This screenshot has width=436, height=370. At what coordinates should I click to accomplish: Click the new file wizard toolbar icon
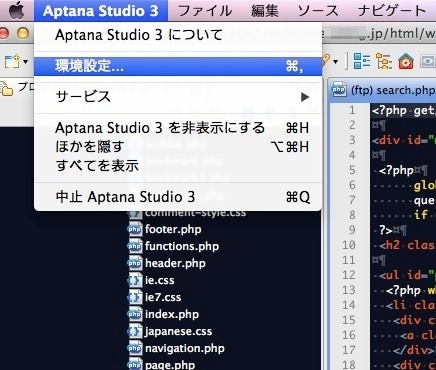[12, 61]
